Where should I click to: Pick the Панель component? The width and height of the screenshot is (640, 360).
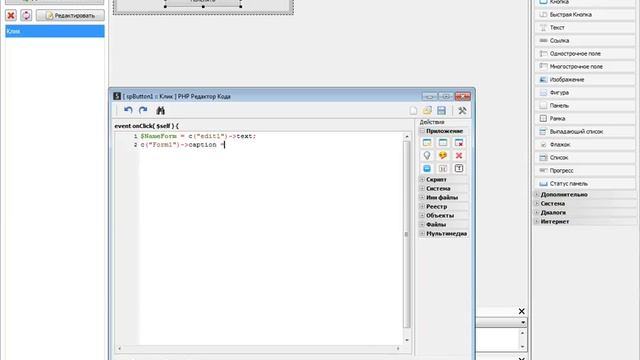pos(585,106)
